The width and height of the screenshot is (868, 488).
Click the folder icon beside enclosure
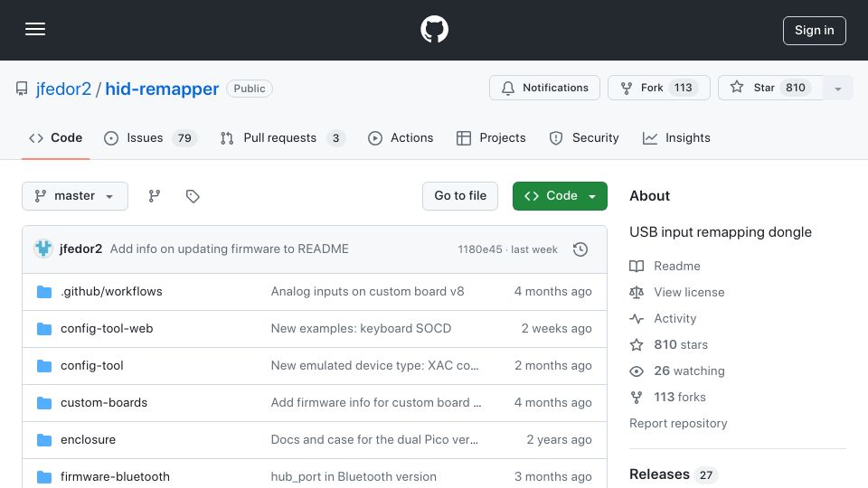(44, 440)
